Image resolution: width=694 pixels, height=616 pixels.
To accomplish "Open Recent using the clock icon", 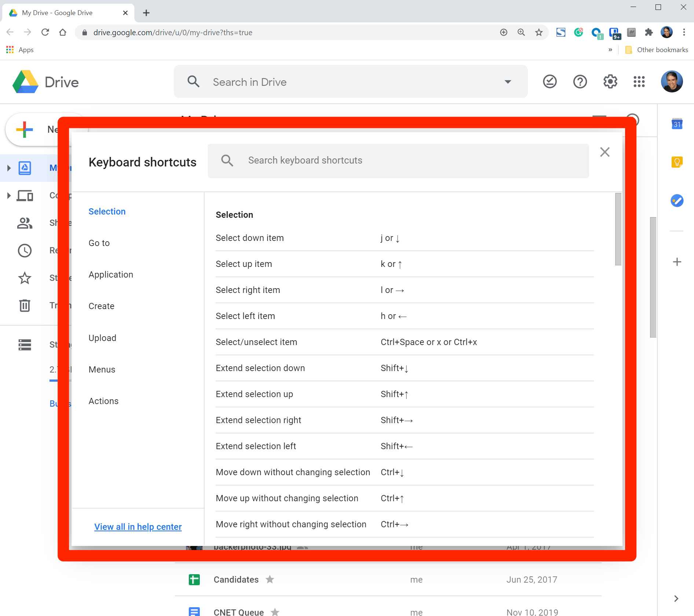I will (x=24, y=250).
